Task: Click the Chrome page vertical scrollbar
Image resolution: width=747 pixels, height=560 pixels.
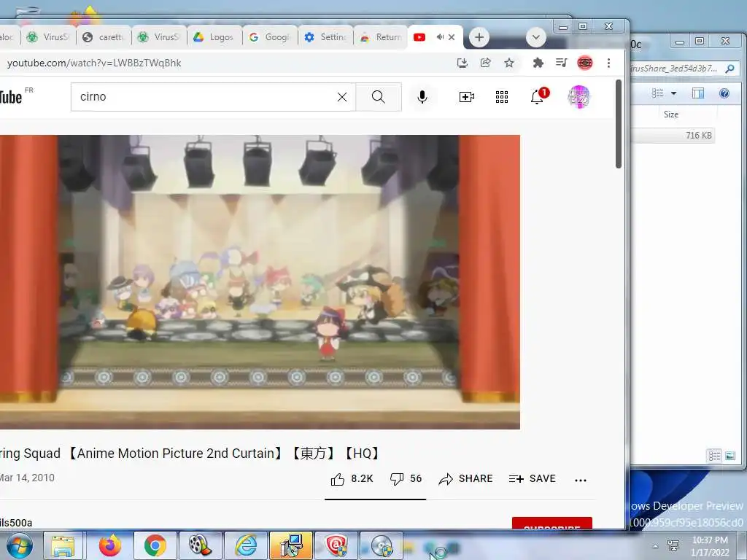Action: coord(619,124)
